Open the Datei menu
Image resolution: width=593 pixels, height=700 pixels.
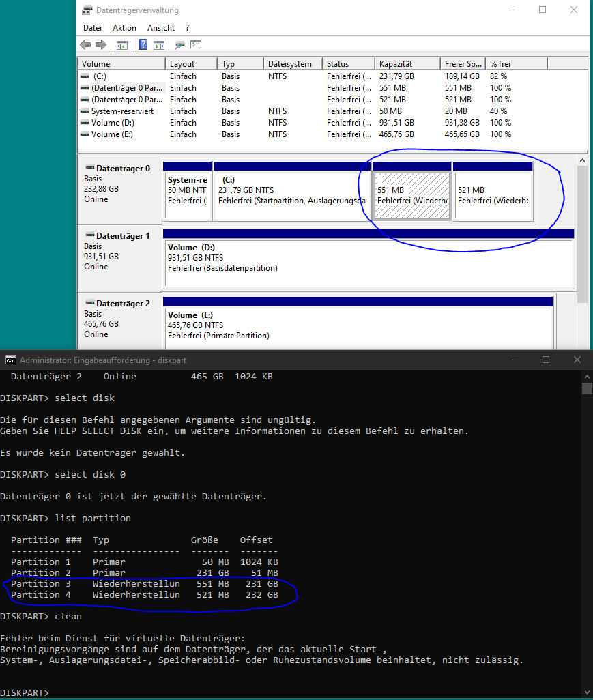(x=92, y=28)
